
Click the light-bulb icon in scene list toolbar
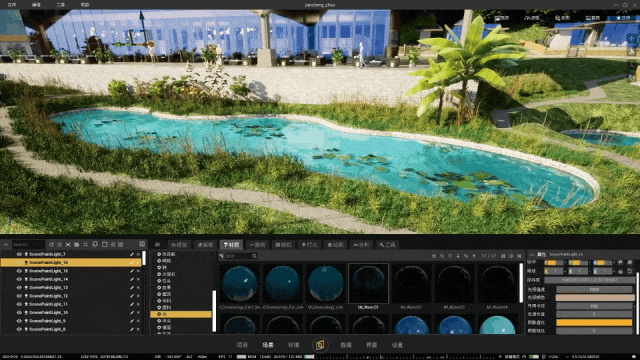pos(95,244)
